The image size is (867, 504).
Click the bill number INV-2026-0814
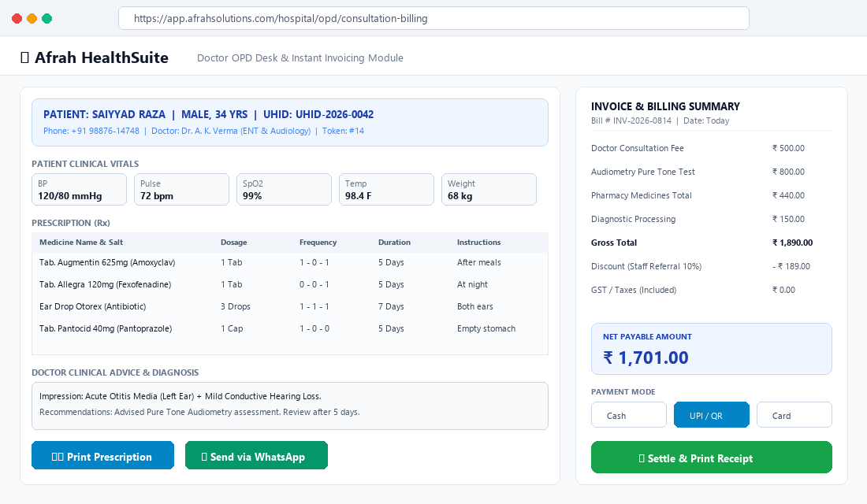click(x=642, y=120)
